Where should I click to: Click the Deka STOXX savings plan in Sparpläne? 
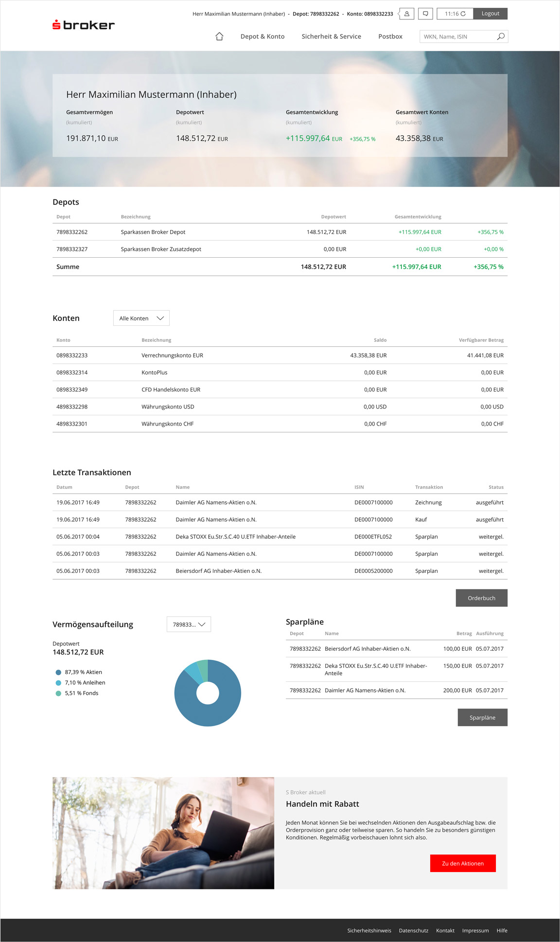(x=376, y=669)
